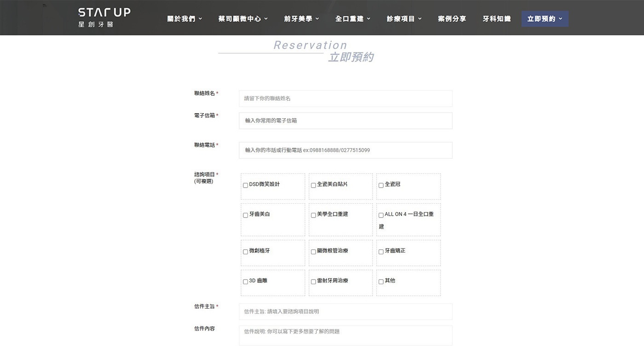Image resolution: width=644 pixels, height=356 pixels.
Task: Check the 3D 齒雕 checkbox
Action: (245, 282)
